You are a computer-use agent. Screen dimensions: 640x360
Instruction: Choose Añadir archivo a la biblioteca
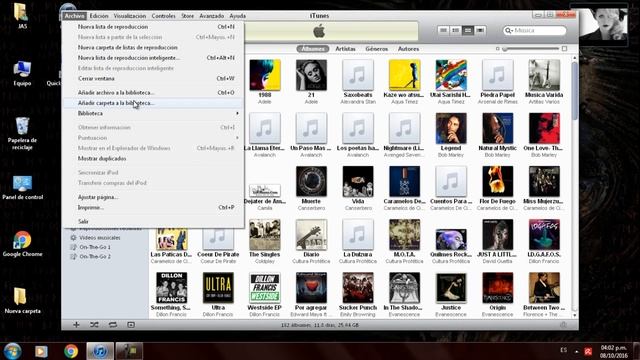(x=153, y=93)
